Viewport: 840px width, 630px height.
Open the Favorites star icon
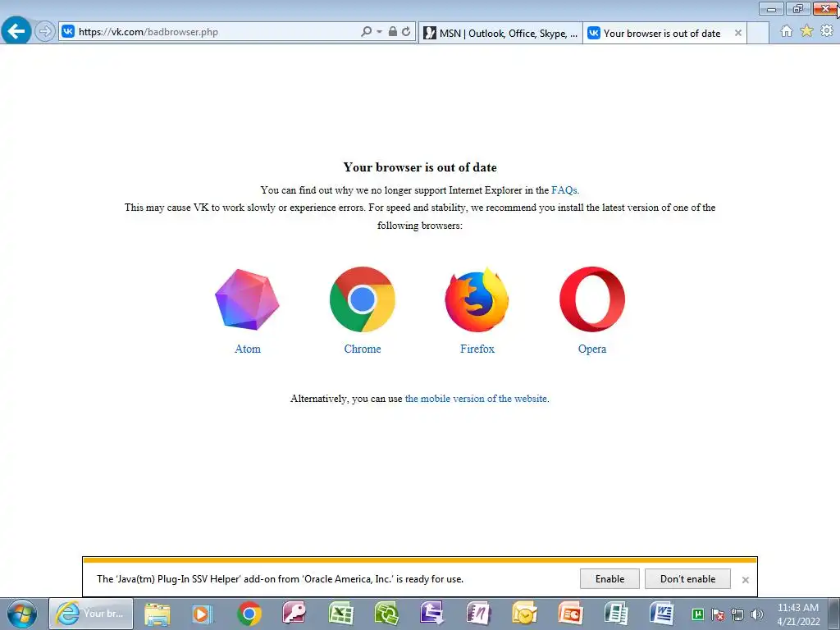click(x=807, y=31)
